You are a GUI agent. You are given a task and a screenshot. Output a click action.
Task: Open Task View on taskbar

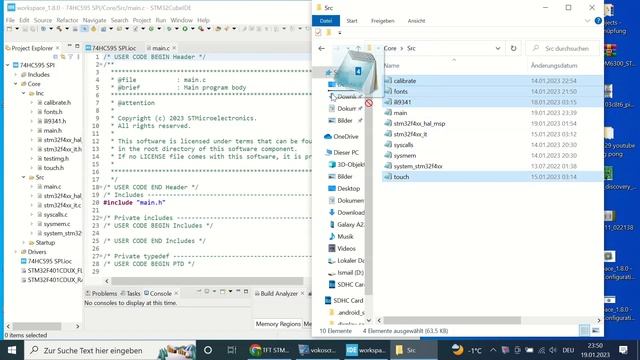(x=231, y=350)
